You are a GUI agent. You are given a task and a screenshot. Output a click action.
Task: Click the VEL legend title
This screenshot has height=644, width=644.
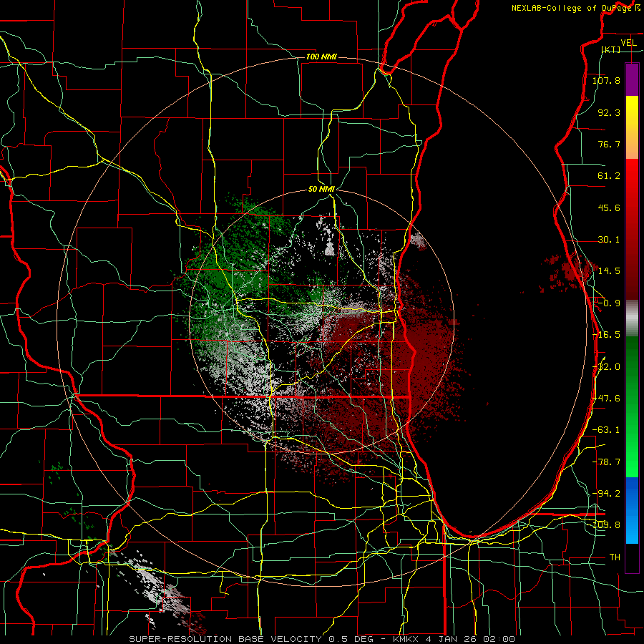click(628, 43)
